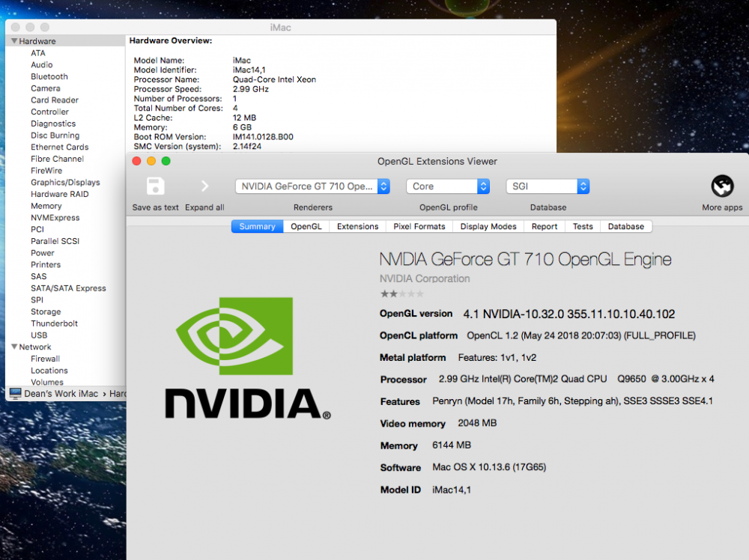Select Volumes under Network
The image size is (749, 560).
[46, 382]
